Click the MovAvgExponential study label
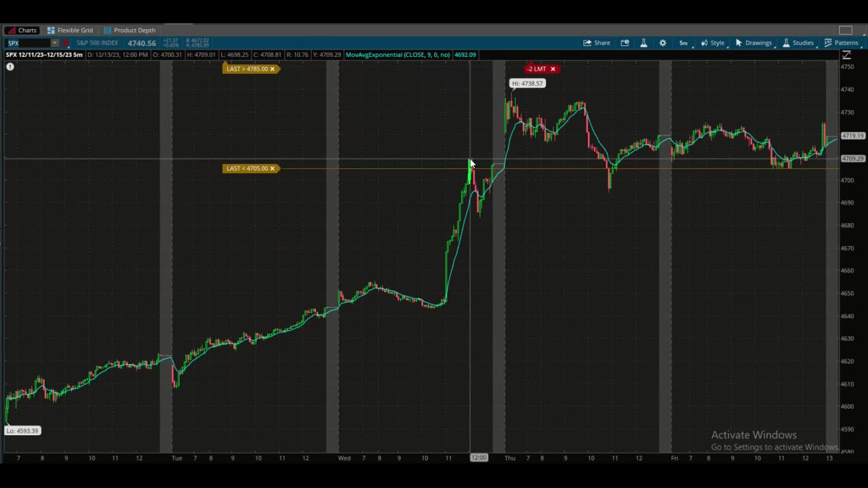The width and height of the screenshot is (868, 488). (x=397, y=54)
